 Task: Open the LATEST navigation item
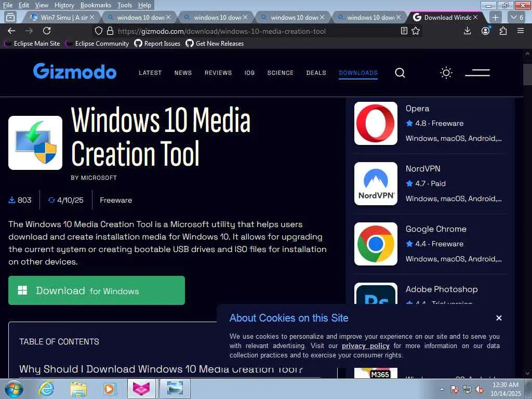[x=150, y=73]
